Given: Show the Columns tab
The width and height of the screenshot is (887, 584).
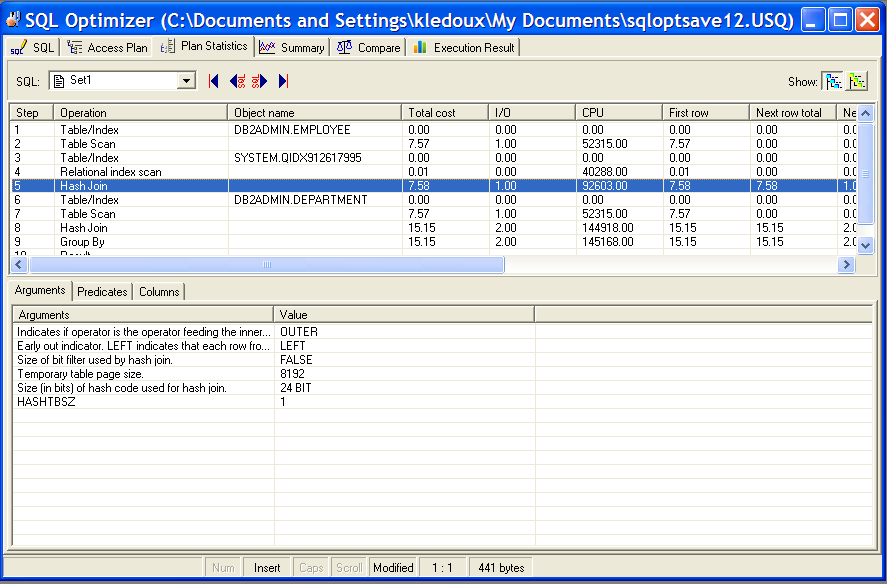Looking at the screenshot, I should click(x=159, y=292).
